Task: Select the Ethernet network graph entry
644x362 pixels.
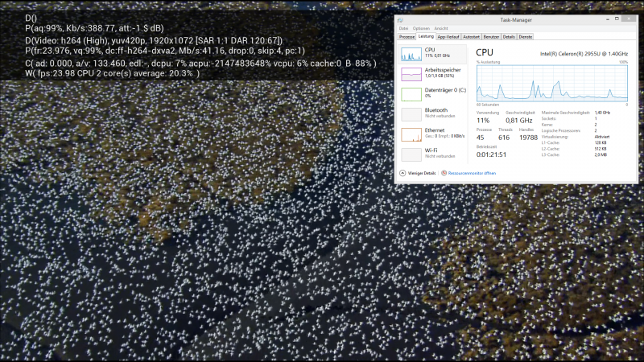Action: click(x=433, y=134)
